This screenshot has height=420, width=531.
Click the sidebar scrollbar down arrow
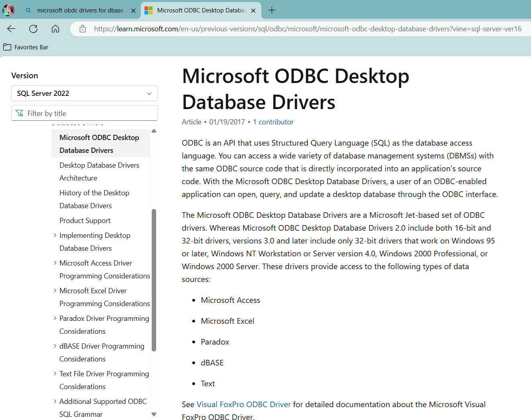coord(154,414)
